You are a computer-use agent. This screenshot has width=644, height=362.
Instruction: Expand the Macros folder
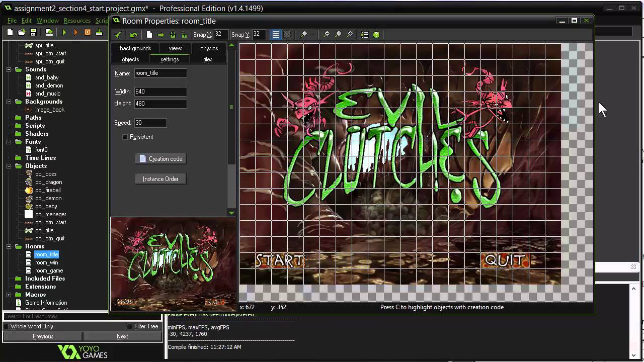9,295
